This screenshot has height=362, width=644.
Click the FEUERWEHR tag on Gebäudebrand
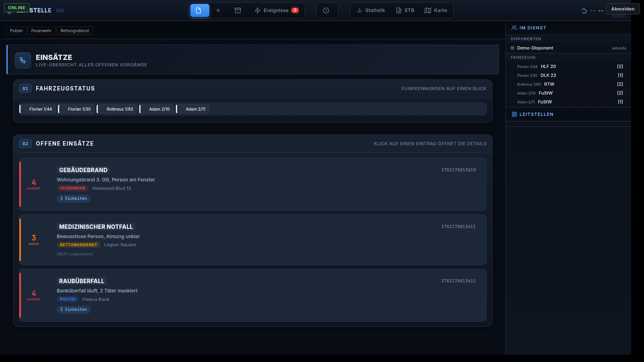[72, 188]
